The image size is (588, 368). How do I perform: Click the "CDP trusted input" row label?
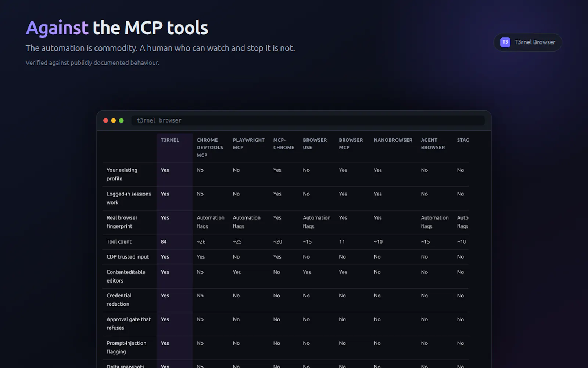128,257
